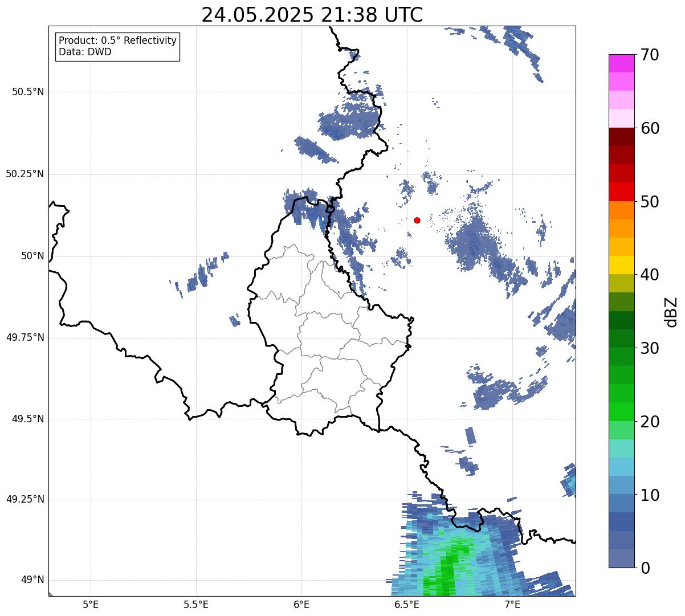This screenshot has width=685, height=616.
Task: Pick the bright green swatch above 20 dBZ
Action: pos(621,411)
